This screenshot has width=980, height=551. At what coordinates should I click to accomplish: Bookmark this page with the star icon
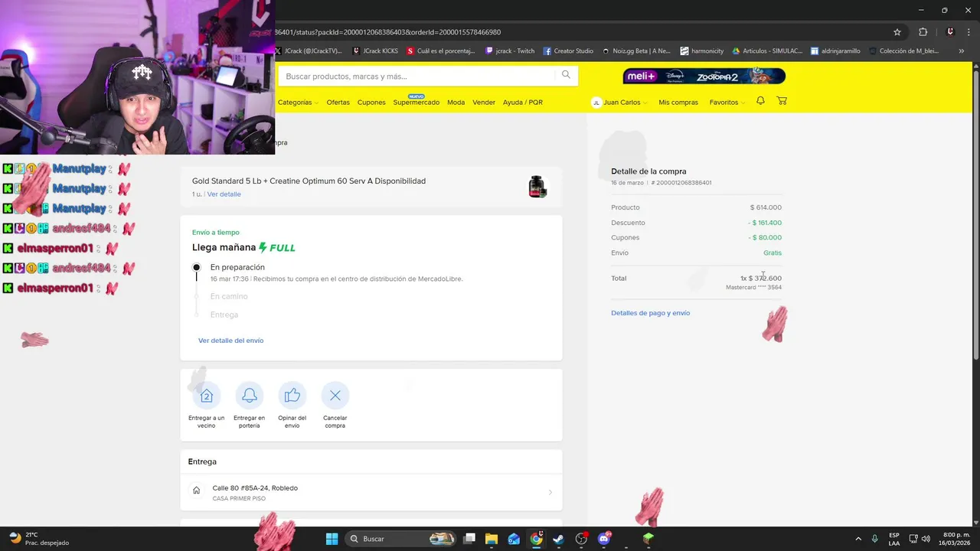pyautogui.click(x=897, y=32)
